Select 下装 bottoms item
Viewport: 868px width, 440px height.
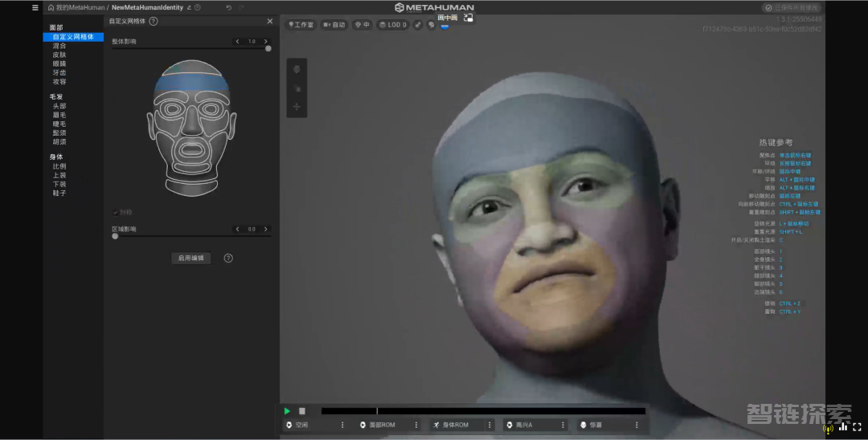pyautogui.click(x=59, y=184)
